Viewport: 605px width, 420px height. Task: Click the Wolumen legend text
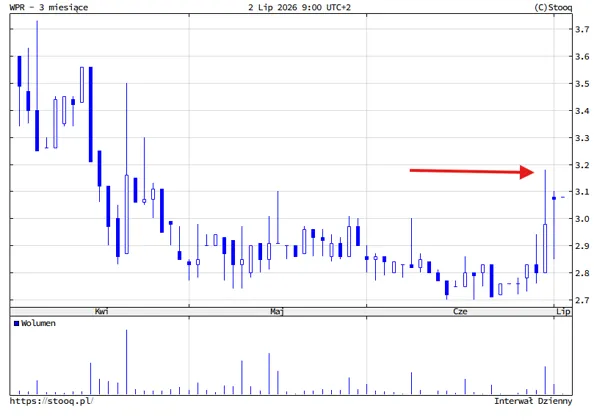click(38, 323)
